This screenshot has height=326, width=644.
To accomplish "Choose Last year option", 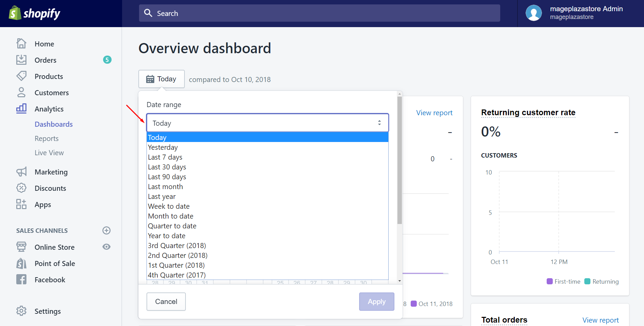I will [x=267, y=196].
